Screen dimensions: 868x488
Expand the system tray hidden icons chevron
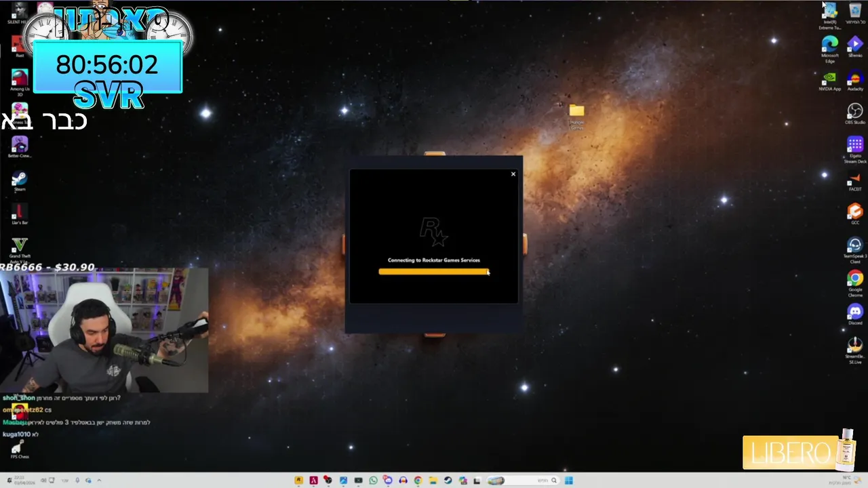[x=99, y=481]
